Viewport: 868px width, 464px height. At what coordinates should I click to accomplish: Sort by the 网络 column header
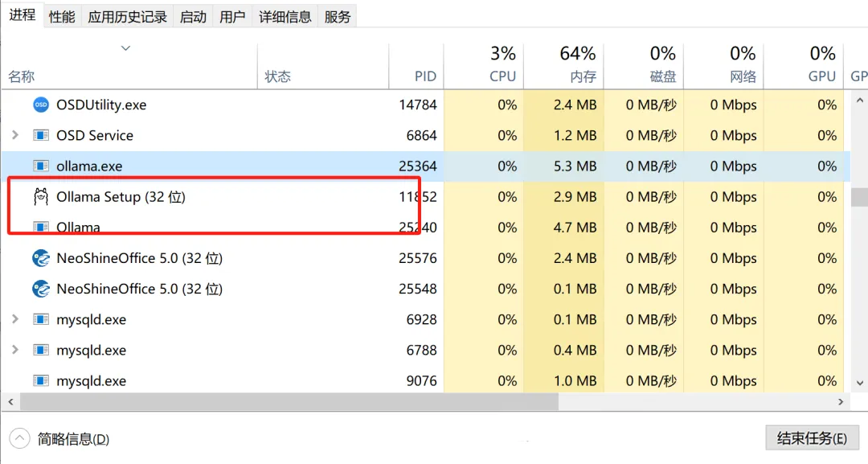click(723, 67)
